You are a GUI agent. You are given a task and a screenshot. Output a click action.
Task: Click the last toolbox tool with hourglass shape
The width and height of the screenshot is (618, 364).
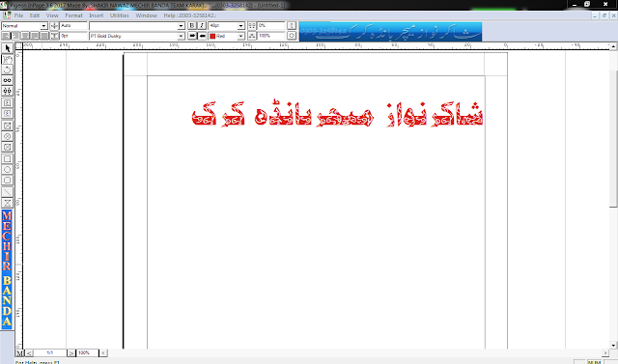pos(7,203)
